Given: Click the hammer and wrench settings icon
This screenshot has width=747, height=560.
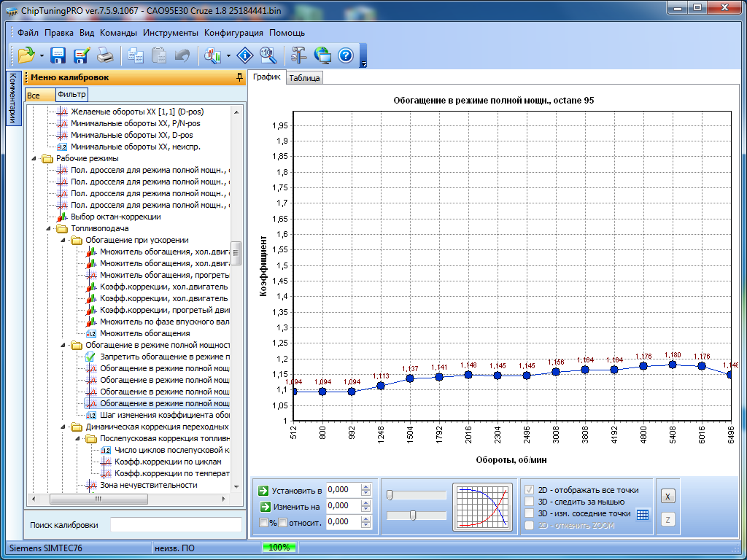Looking at the screenshot, I should tap(299, 55).
